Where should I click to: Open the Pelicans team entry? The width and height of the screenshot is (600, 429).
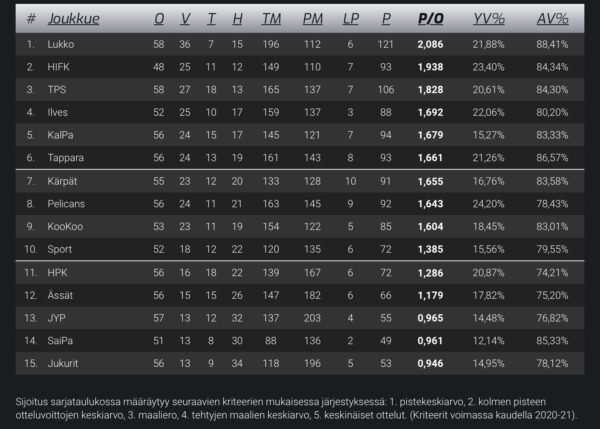point(67,204)
